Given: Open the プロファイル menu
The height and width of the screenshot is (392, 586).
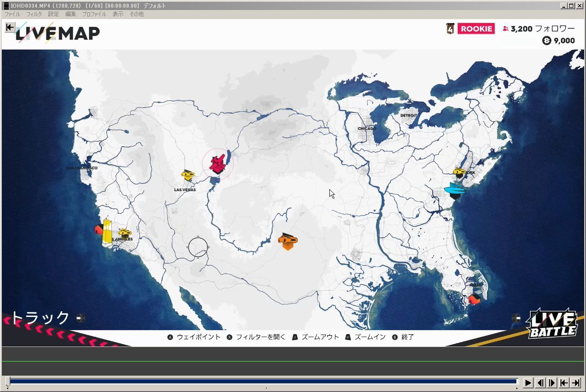Looking at the screenshot, I should click(94, 14).
